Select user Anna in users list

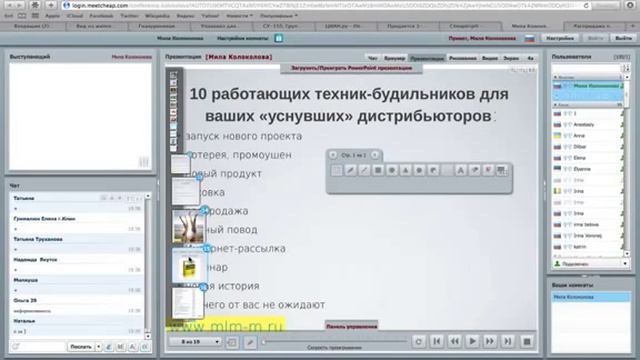pyautogui.click(x=587, y=136)
